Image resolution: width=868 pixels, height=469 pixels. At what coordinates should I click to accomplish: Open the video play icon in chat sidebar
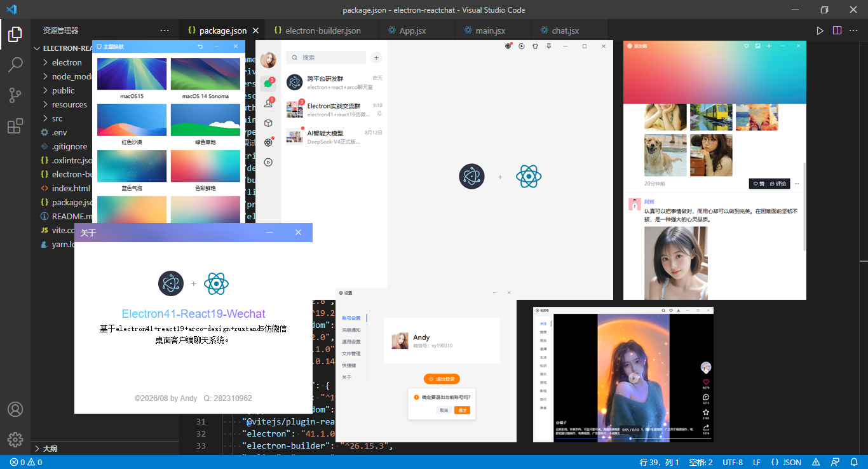click(268, 162)
